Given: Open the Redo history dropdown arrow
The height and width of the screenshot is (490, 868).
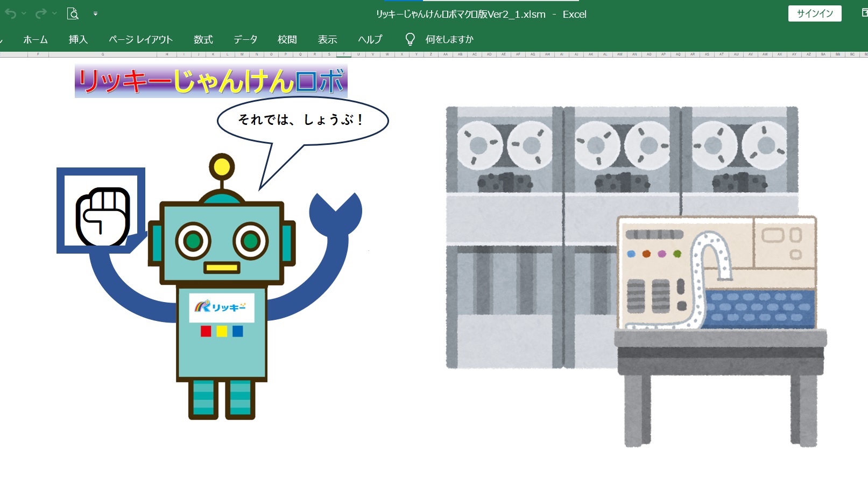Looking at the screenshot, I should [54, 13].
